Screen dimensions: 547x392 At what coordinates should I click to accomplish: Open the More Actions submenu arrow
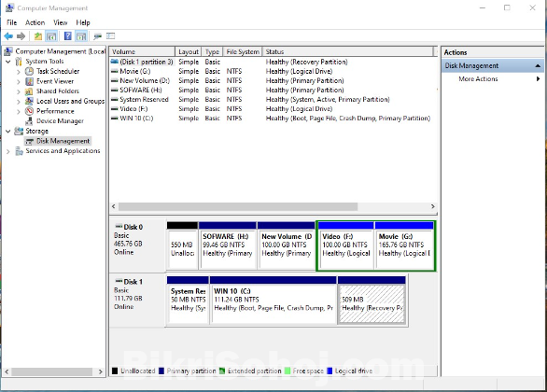click(x=538, y=78)
